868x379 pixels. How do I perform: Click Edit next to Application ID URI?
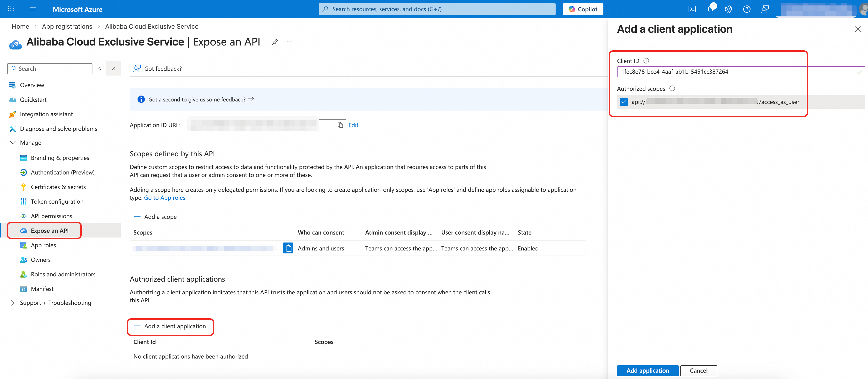pyautogui.click(x=353, y=125)
